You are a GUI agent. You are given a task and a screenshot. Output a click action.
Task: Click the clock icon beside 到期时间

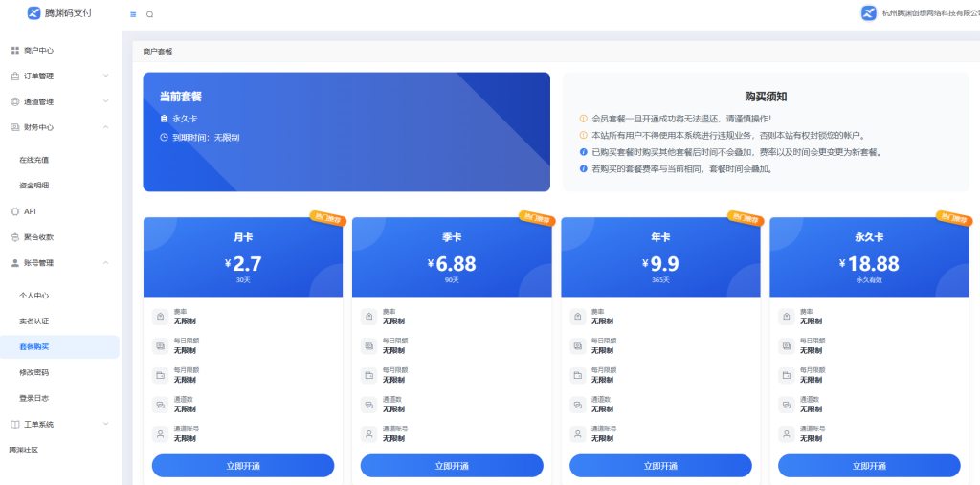(x=164, y=138)
